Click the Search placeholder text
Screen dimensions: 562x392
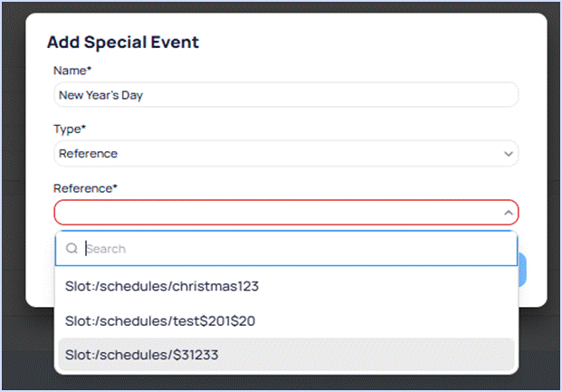click(106, 249)
